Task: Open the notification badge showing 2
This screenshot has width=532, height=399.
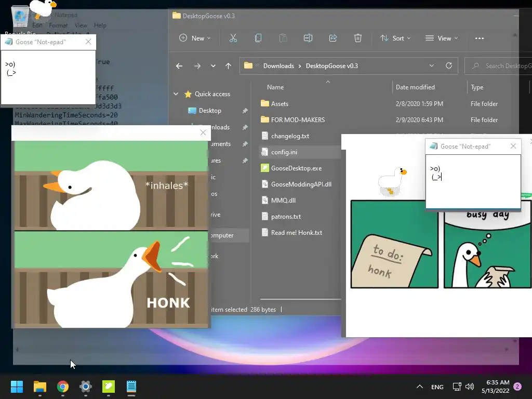Action: (517, 387)
